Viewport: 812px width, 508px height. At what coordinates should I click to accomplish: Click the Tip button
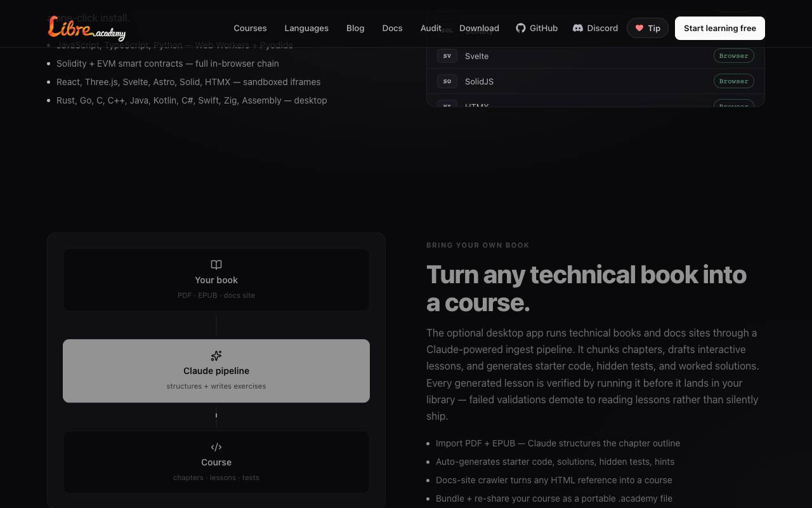648,28
